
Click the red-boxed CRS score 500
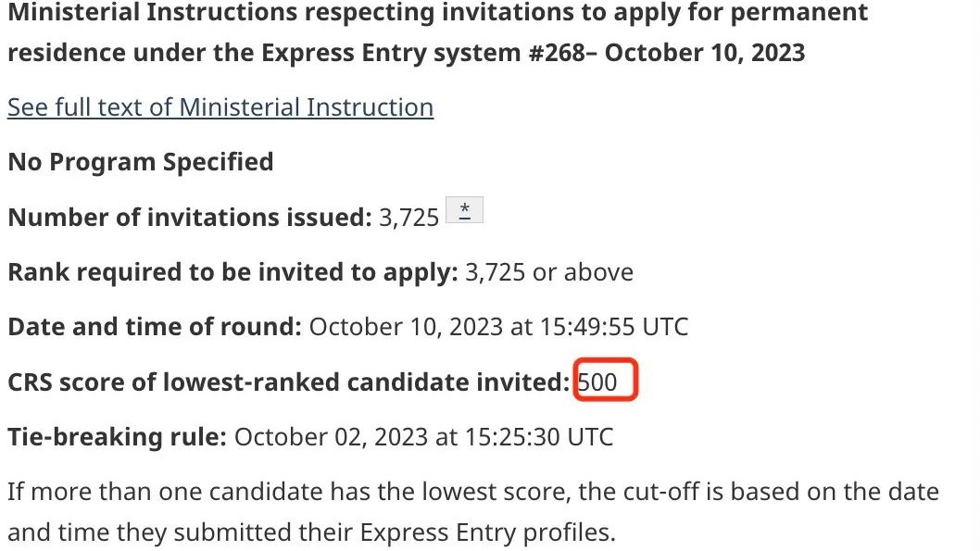click(x=597, y=382)
